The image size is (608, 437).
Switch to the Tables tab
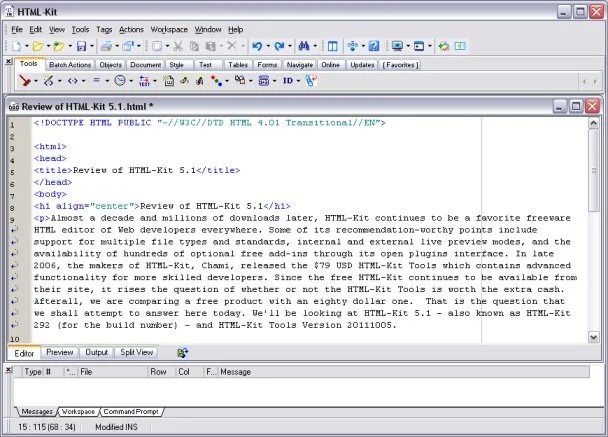238,65
